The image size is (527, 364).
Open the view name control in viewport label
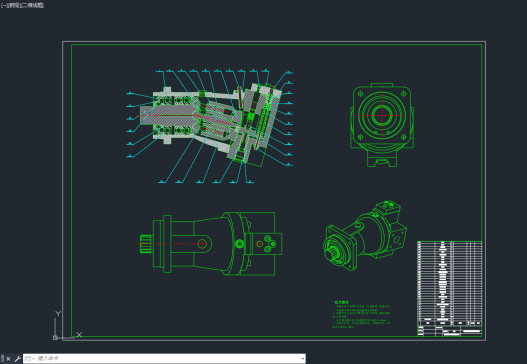15,5
